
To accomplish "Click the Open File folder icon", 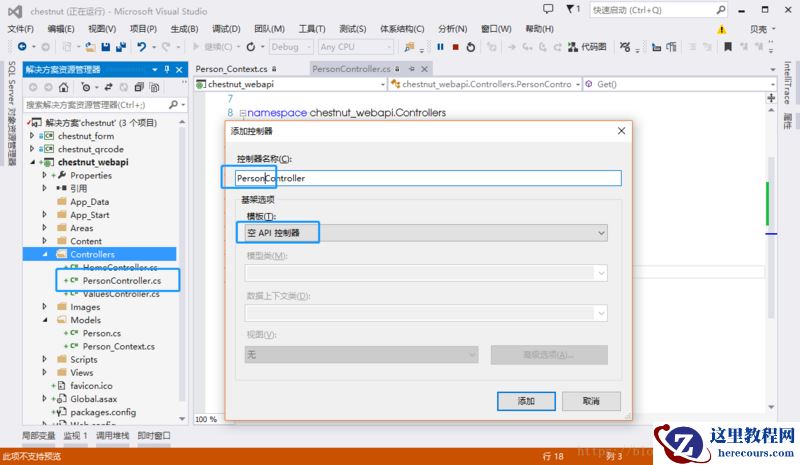I will tap(90, 47).
